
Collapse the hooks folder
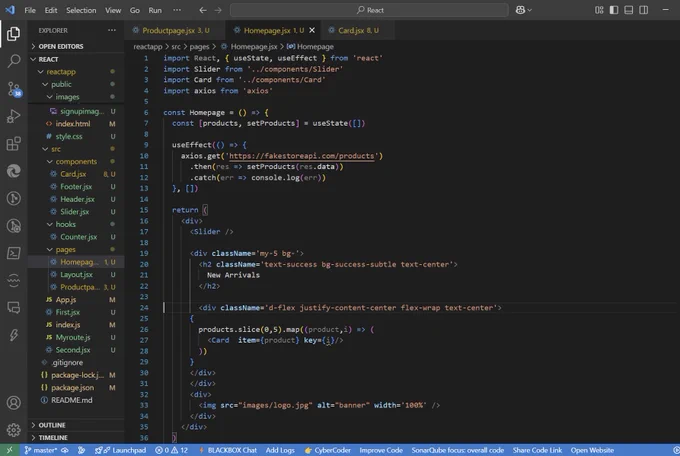65,224
